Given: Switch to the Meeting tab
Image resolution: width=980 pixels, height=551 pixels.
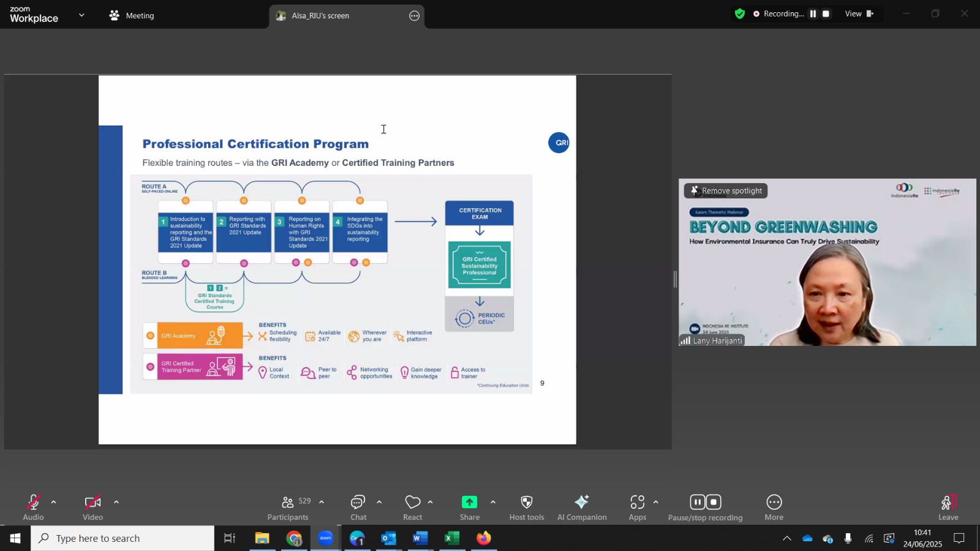Looking at the screenshot, I should point(132,15).
